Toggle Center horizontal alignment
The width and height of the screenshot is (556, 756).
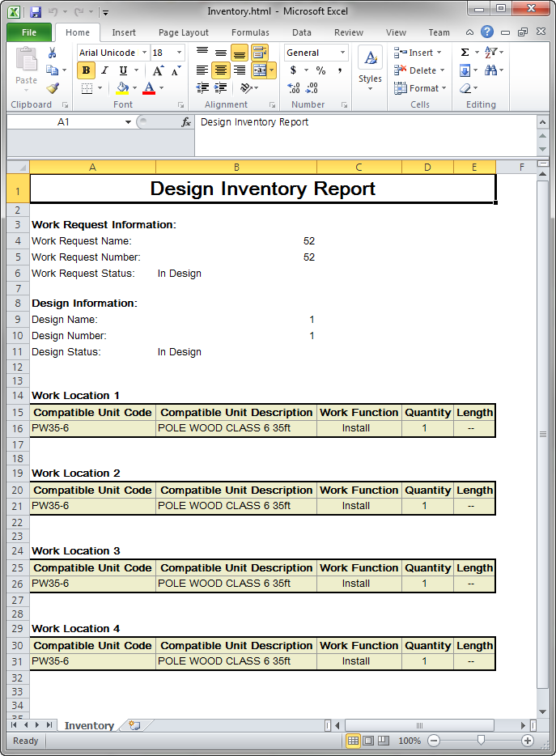tap(221, 70)
